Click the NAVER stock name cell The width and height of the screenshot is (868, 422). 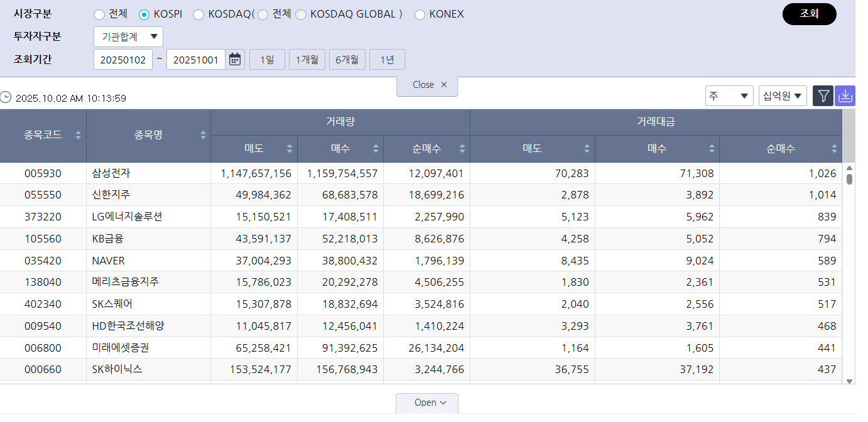[x=148, y=261]
